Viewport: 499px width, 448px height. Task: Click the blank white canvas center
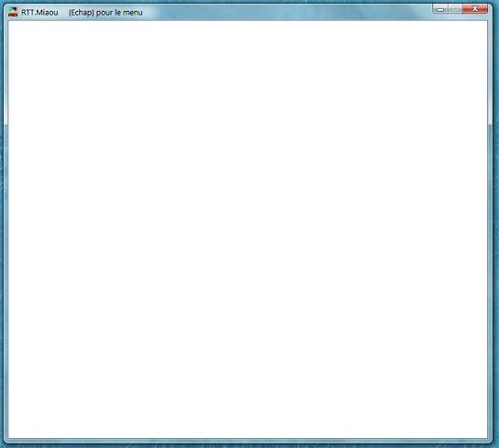coord(248,230)
